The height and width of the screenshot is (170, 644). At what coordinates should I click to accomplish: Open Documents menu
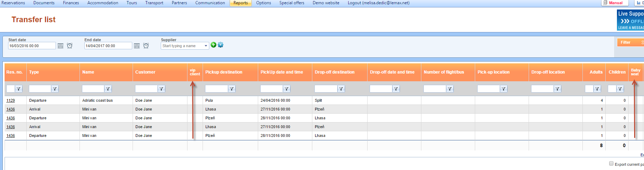point(44,3)
